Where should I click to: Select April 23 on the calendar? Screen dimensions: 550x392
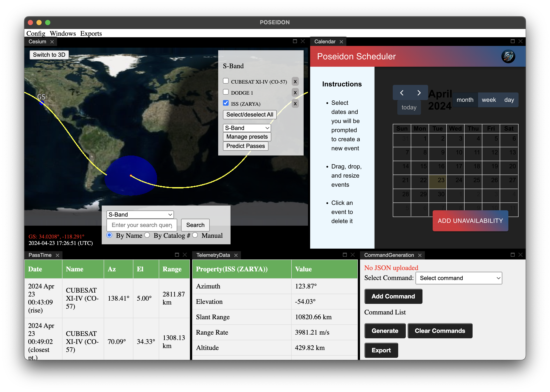pyautogui.click(x=438, y=181)
